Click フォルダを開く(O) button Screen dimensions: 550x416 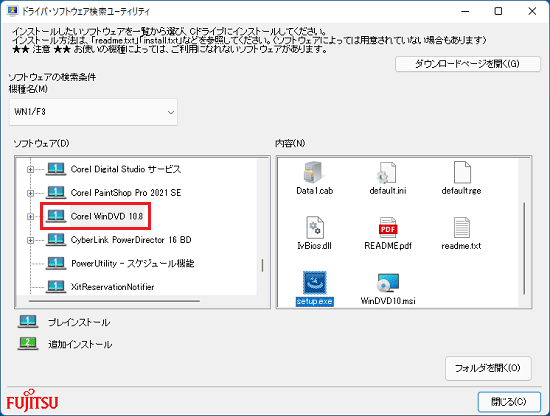[x=488, y=368]
